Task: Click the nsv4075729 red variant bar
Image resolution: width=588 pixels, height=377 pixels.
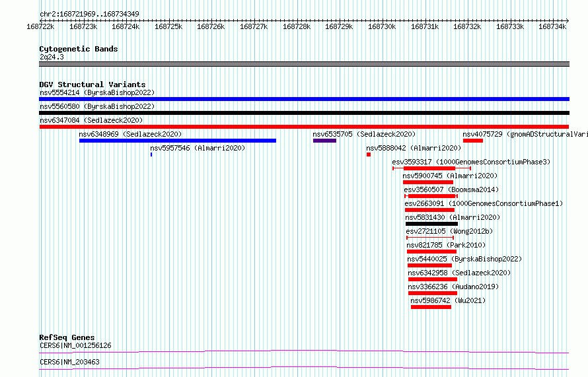Action: click(473, 141)
